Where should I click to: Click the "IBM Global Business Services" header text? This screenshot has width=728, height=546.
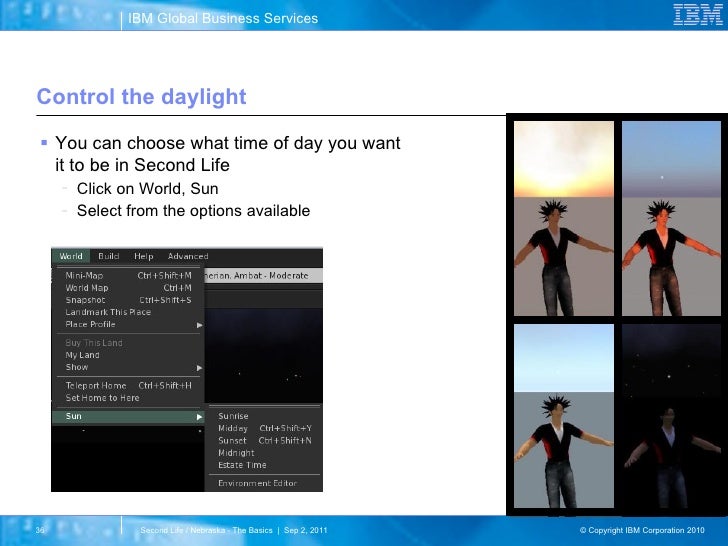pyautogui.click(x=223, y=18)
